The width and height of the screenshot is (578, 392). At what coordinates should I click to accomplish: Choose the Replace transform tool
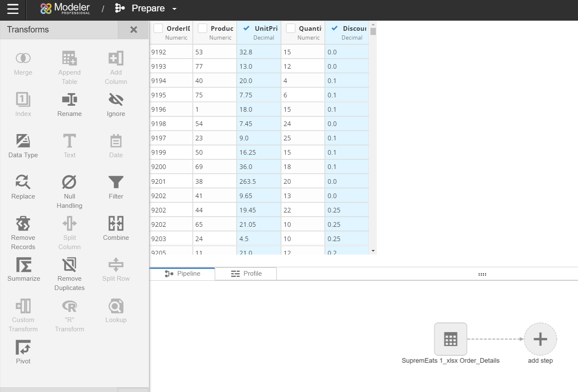[x=23, y=183]
